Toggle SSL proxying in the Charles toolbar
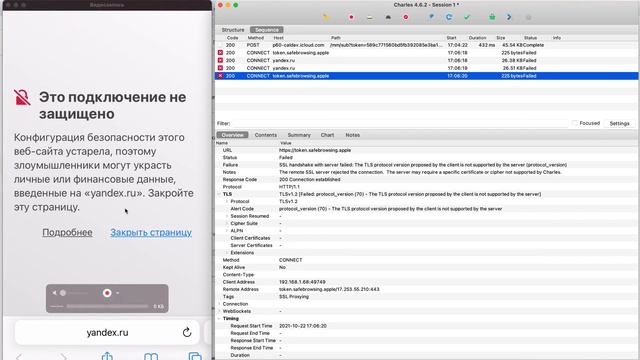The width and height of the screenshot is (640, 360). pos(370,18)
